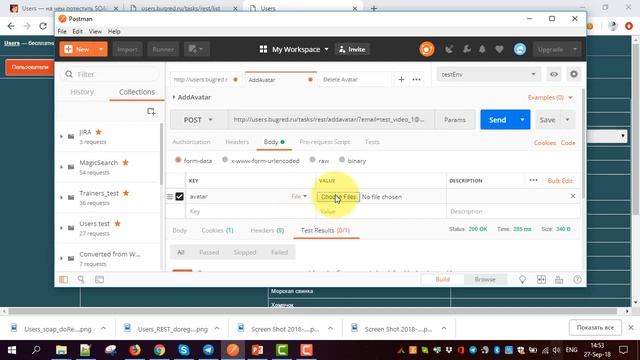Toggle star on MagicSearch collection

click(125, 162)
